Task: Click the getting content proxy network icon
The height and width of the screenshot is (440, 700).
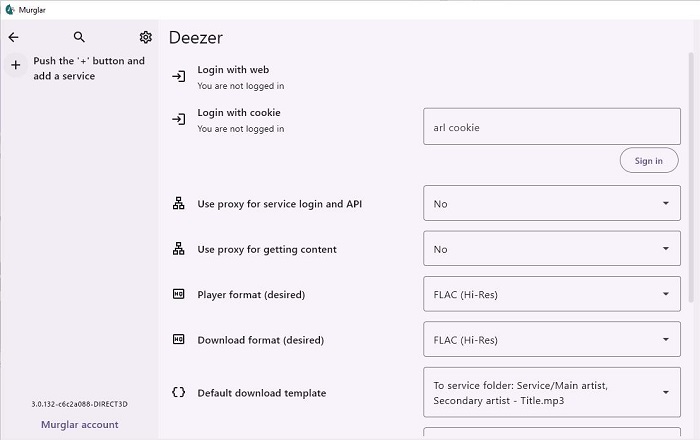Action: (x=179, y=249)
